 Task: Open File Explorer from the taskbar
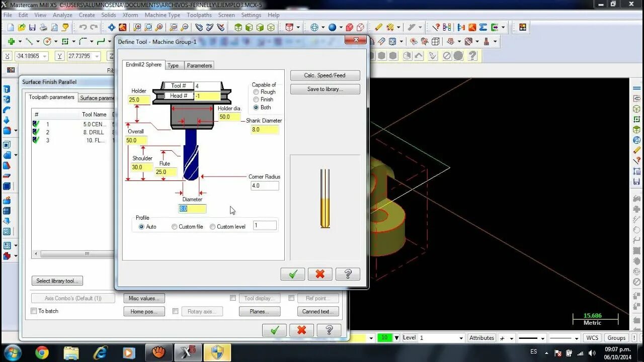pos(71,352)
